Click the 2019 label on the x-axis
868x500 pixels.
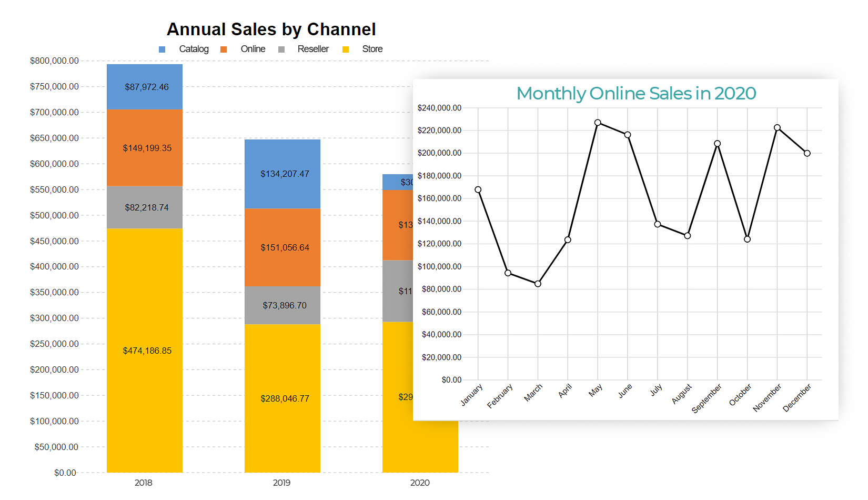(281, 483)
